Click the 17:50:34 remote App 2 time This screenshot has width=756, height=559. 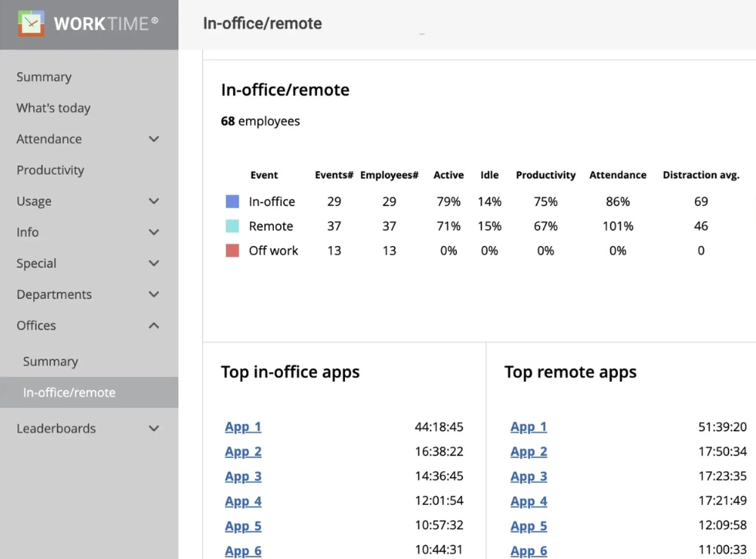pos(722,452)
